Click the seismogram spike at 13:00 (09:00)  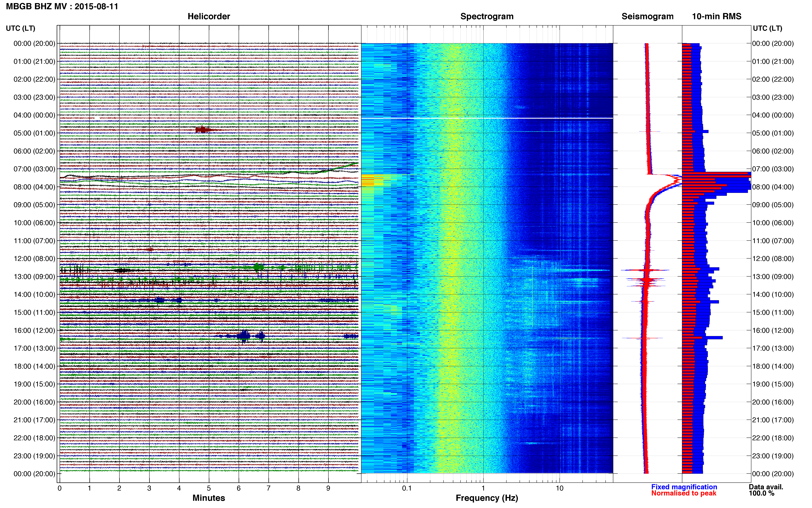pyautogui.click(x=646, y=279)
